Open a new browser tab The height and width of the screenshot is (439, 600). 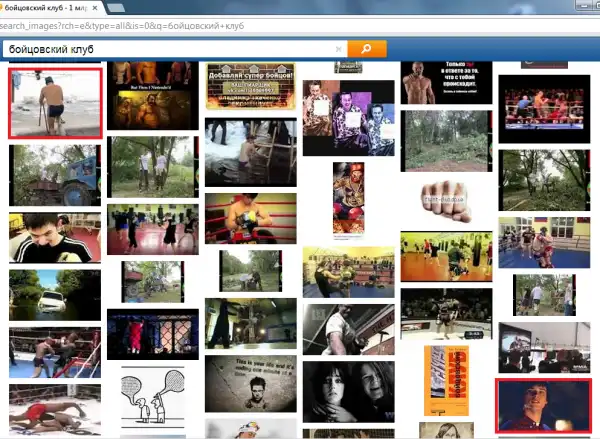click(116, 8)
